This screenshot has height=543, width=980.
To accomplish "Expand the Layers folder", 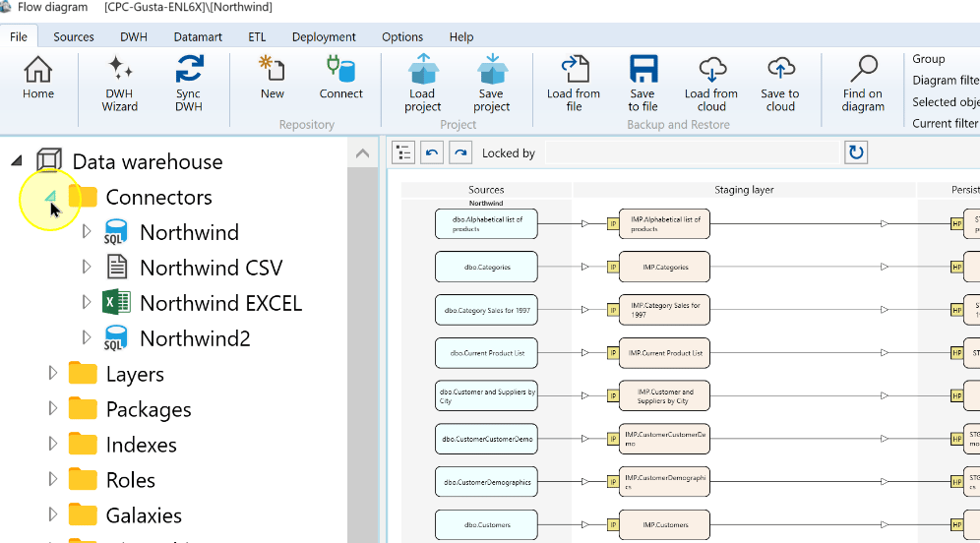I will 52,373.
